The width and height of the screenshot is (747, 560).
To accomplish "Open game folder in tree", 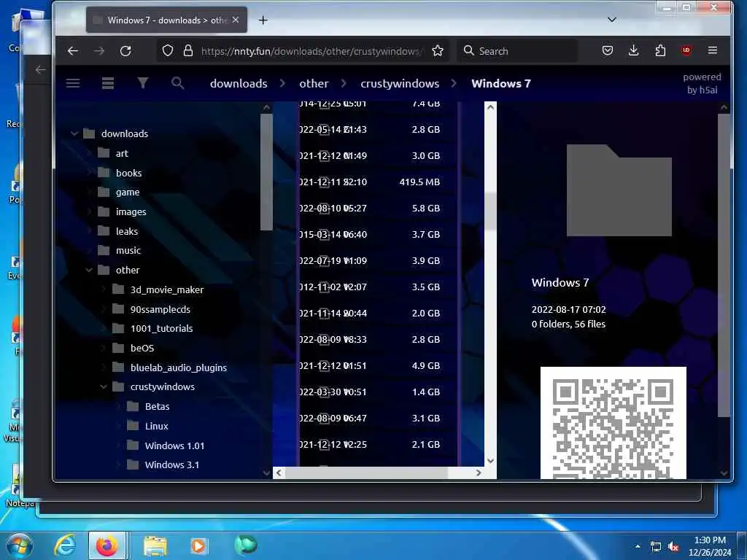I will tap(128, 192).
